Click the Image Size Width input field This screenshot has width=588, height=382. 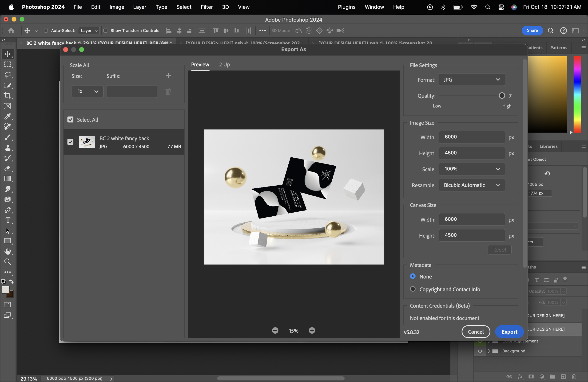pyautogui.click(x=471, y=137)
